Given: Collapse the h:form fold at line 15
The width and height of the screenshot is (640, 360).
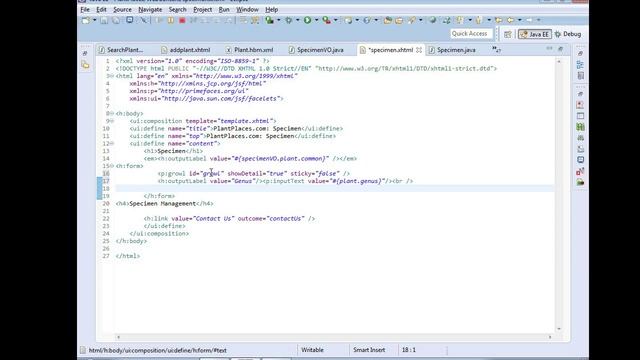Looking at the screenshot, I should click(112, 166).
